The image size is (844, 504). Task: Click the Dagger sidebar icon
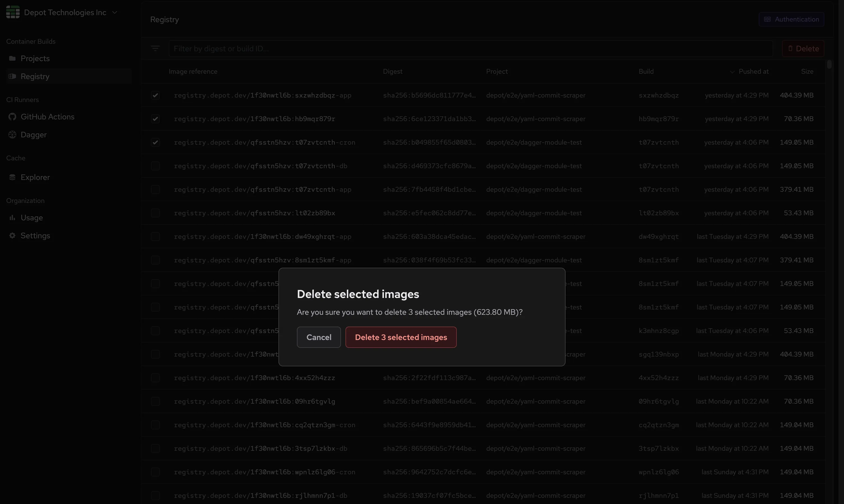pos(12,135)
